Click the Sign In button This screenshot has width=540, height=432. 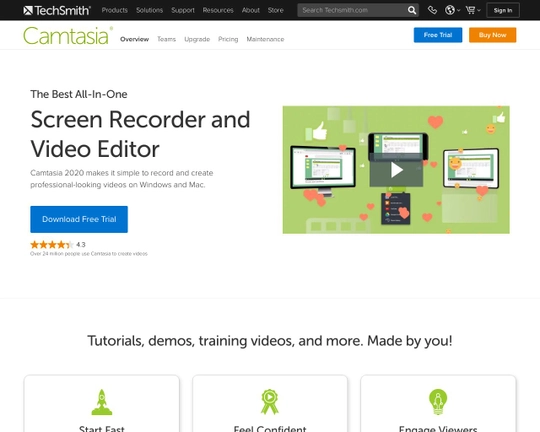tap(503, 10)
